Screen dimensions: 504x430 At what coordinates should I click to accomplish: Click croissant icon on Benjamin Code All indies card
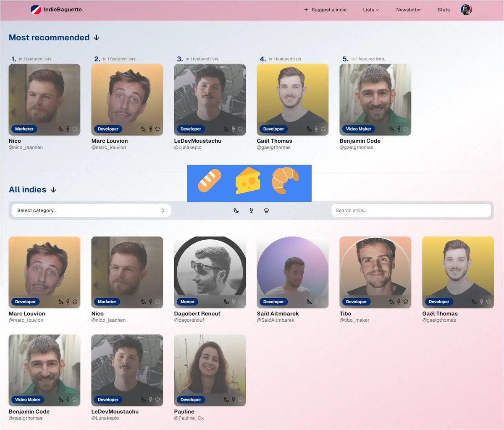pos(61,399)
